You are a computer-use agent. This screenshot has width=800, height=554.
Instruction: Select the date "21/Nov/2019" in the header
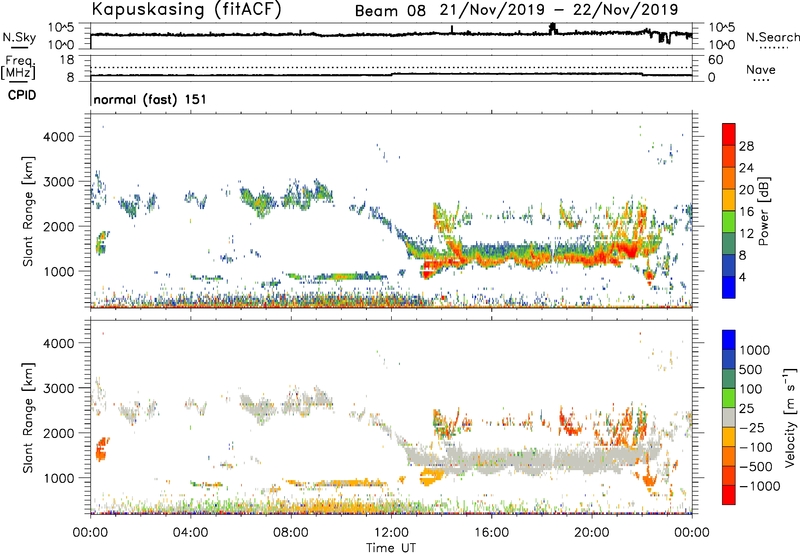tap(492, 10)
